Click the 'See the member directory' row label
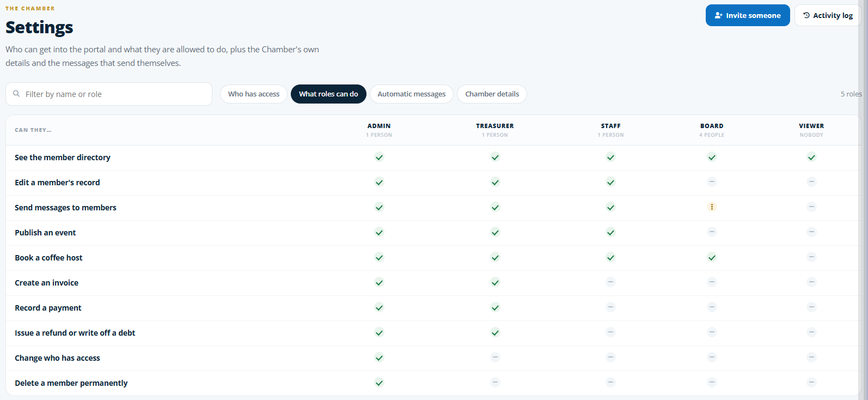Viewport: 868px width, 400px height. (63, 157)
